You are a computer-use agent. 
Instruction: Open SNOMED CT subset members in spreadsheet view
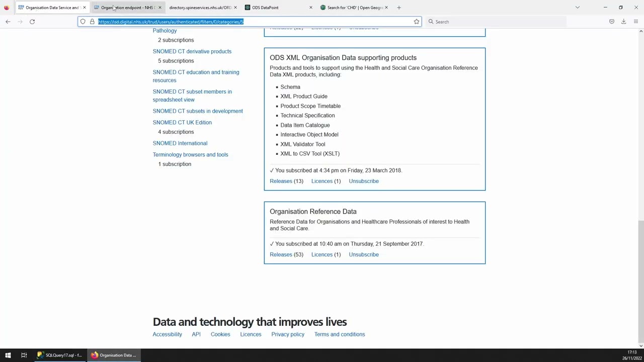coord(192,96)
